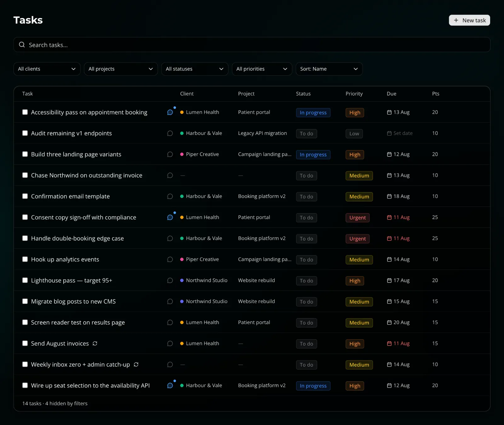This screenshot has height=425, width=504.
Task: Open comments on Handle double-booking edge case
Action: 170,238
